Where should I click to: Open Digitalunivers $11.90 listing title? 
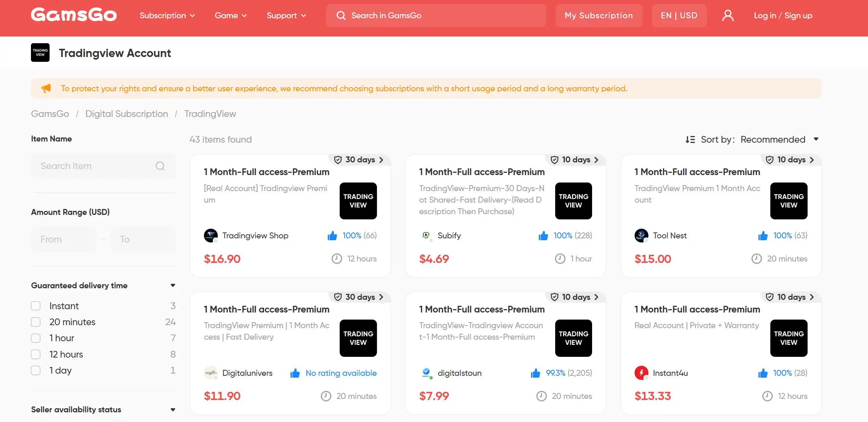point(267,309)
